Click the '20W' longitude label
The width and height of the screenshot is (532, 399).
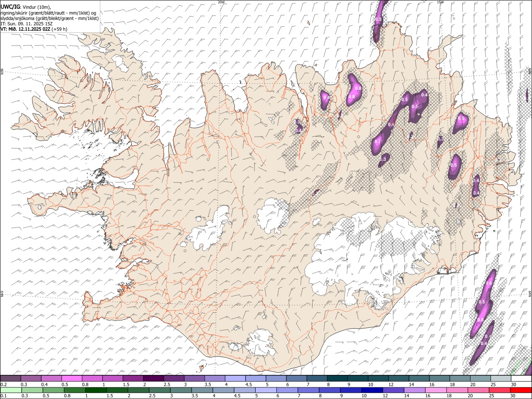221,2
